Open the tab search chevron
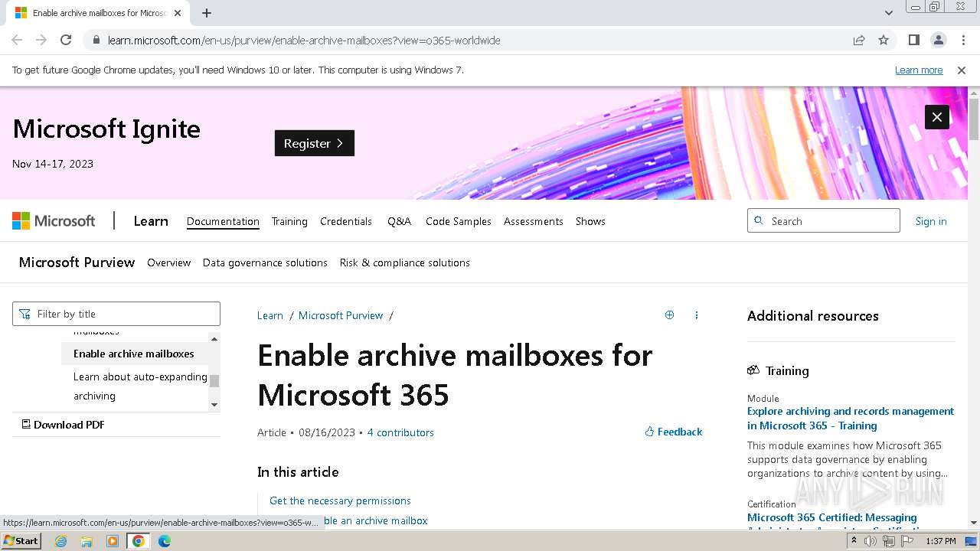Image resolution: width=980 pixels, height=551 pixels. (x=889, y=13)
